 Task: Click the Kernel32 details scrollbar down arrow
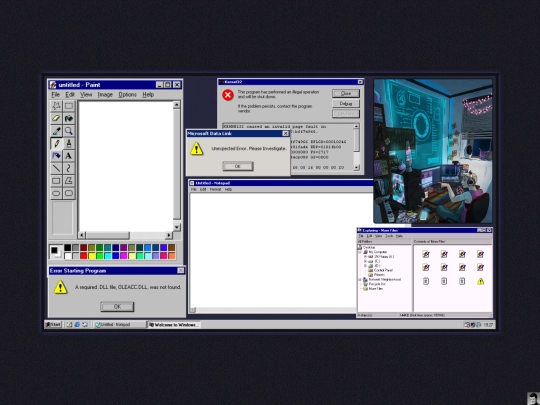coord(356,168)
